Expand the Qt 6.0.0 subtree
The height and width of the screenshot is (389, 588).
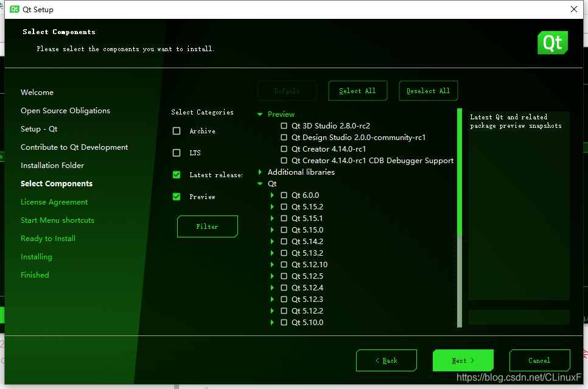272,195
